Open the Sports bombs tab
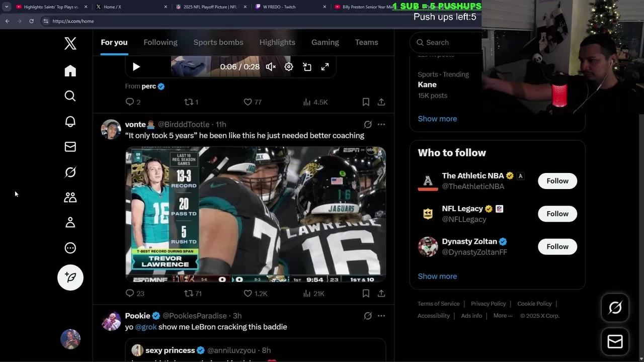 coord(218,42)
